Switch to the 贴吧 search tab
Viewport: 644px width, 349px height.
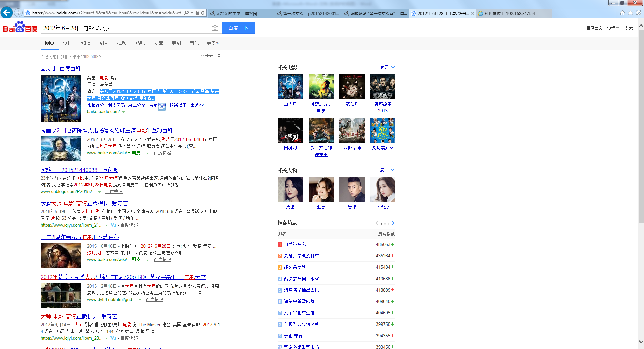pyautogui.click(x=140, y=43)
